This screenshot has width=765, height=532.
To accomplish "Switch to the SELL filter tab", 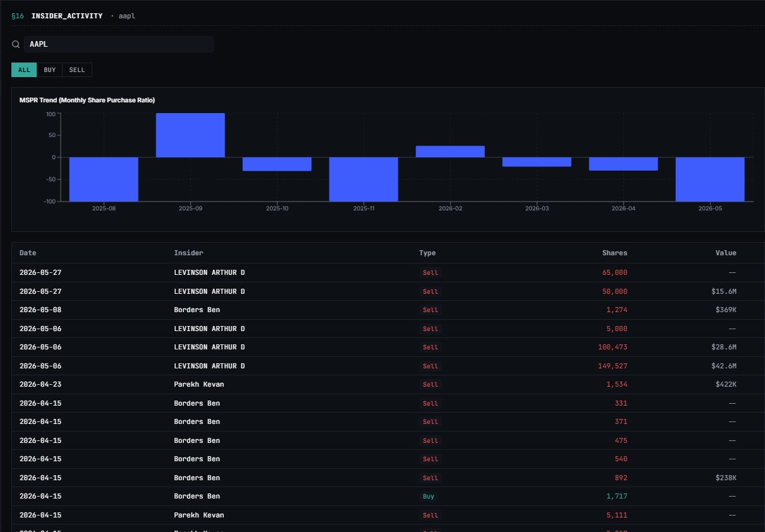I will 77,70.
